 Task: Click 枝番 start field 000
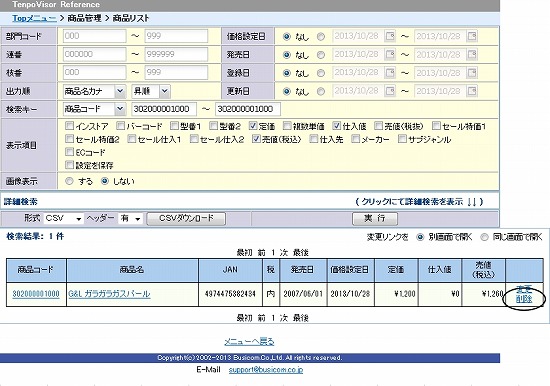click(94, 72)
